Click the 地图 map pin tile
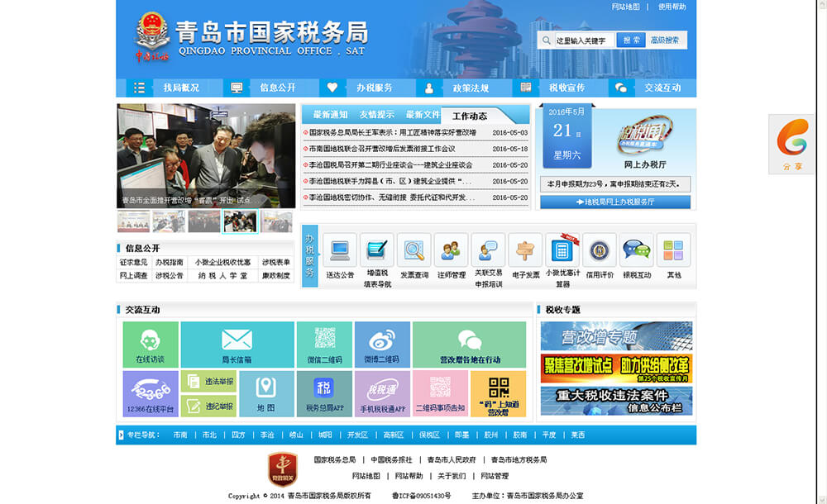The width and height of the screenshot is (827, 504). point(266,393)
